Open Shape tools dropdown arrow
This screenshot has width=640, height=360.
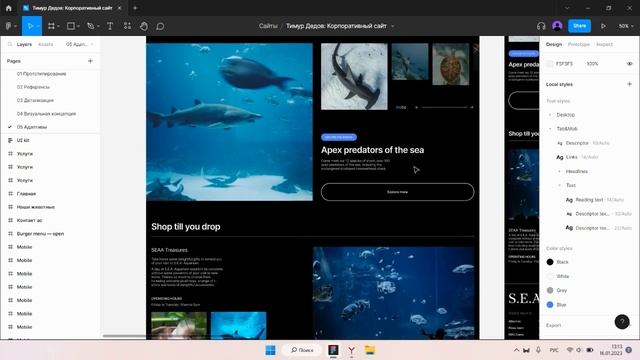(x=78, y=26)
